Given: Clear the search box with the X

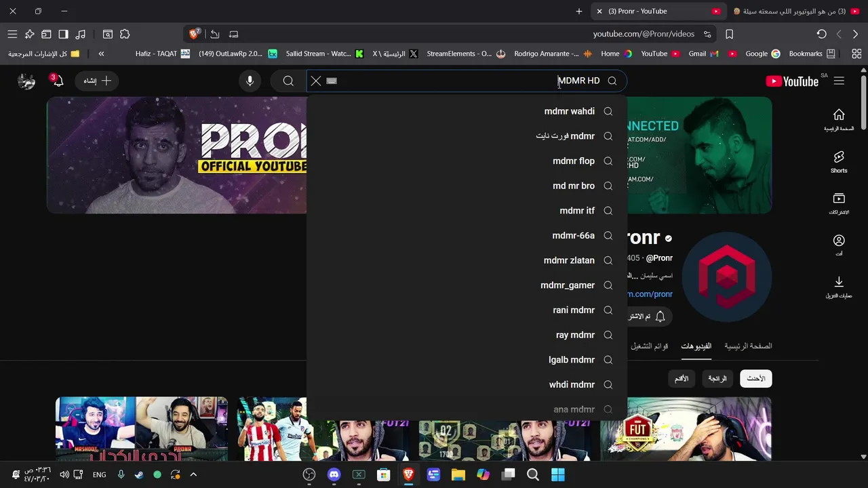Looking at the screenshot, I should coord(316,81).
